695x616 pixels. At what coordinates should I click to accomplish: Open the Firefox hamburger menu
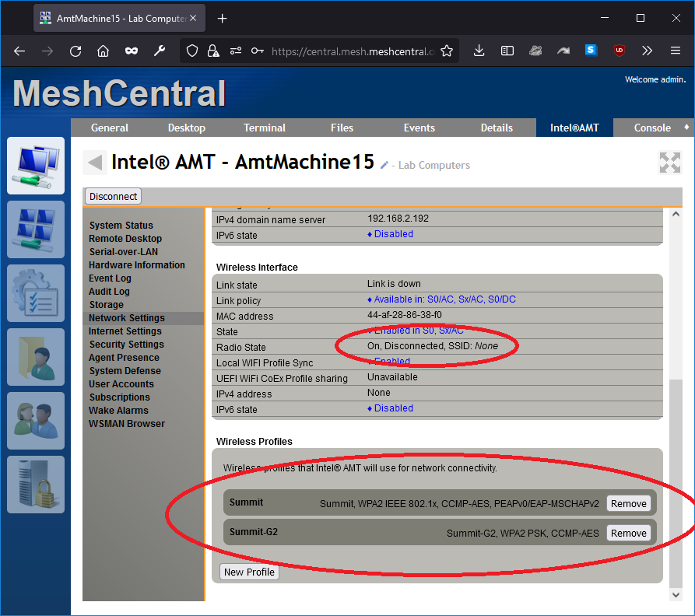[675, 51]
